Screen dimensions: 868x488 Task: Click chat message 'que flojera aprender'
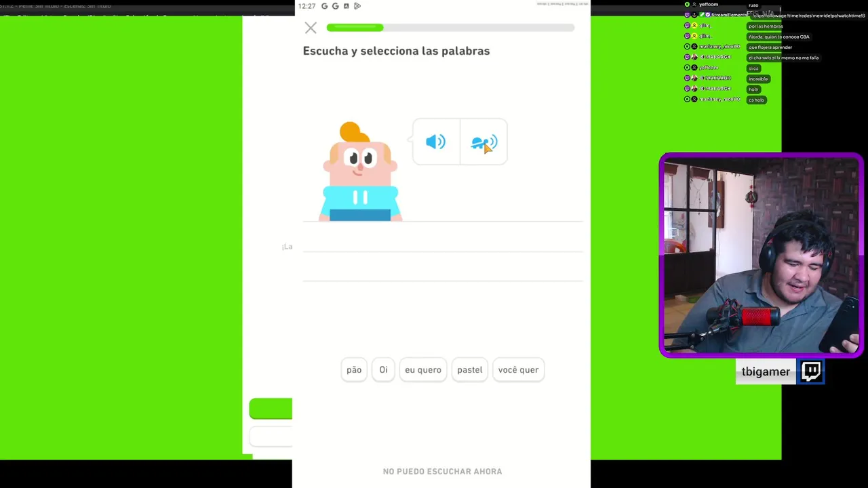pos(770,47)
